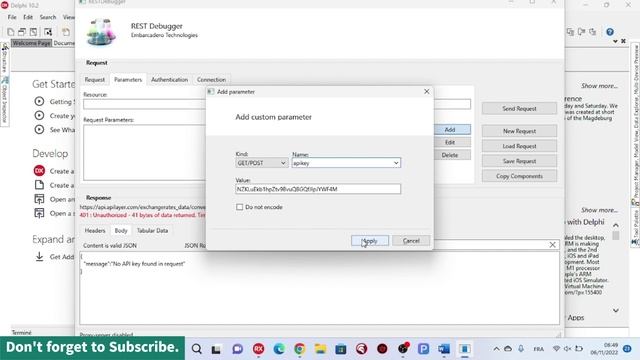Open the RAD Studio RX taskbar icon
The width and height of the screenshot is (640, 360).
(258, 349)
